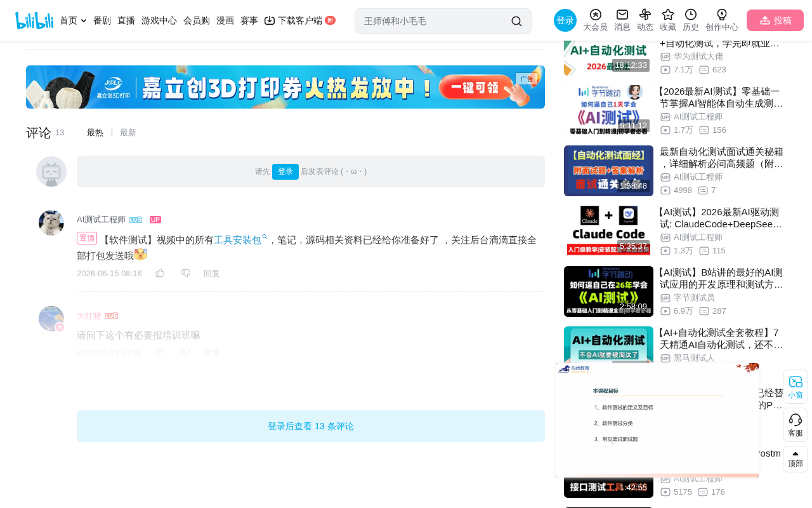Sort comments by 最热

95,133
